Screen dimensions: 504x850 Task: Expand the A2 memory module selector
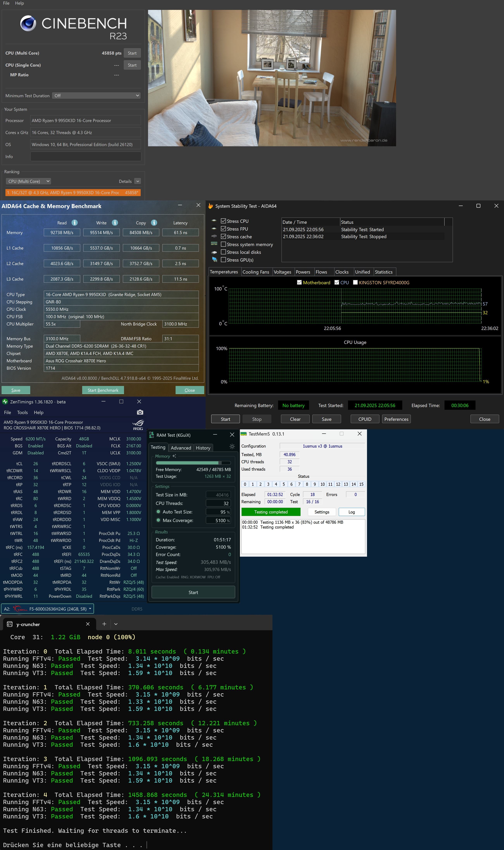coord(47,609)
